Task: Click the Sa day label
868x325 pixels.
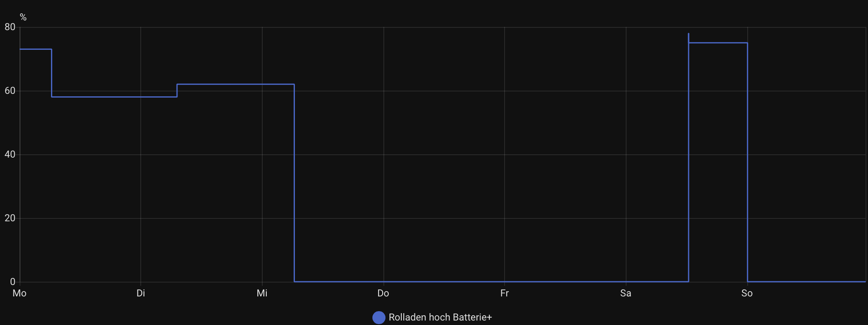Action: [x=626, y=293]
